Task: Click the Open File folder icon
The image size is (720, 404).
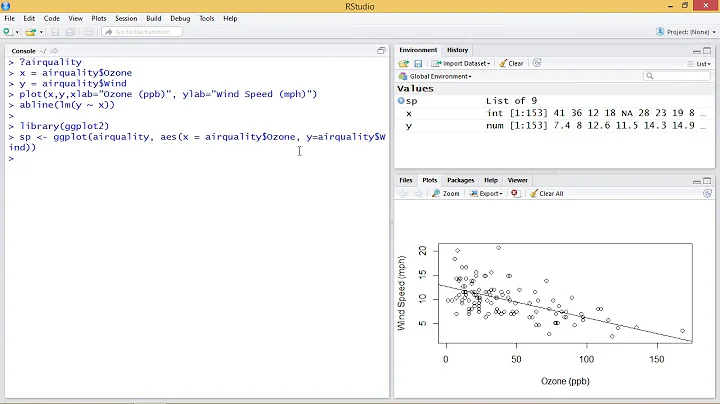Action: click(x=30, y=32)
